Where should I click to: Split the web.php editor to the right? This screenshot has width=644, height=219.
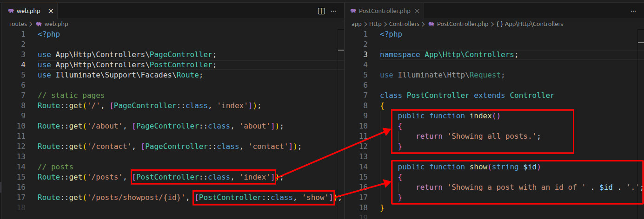coord(321,11)
